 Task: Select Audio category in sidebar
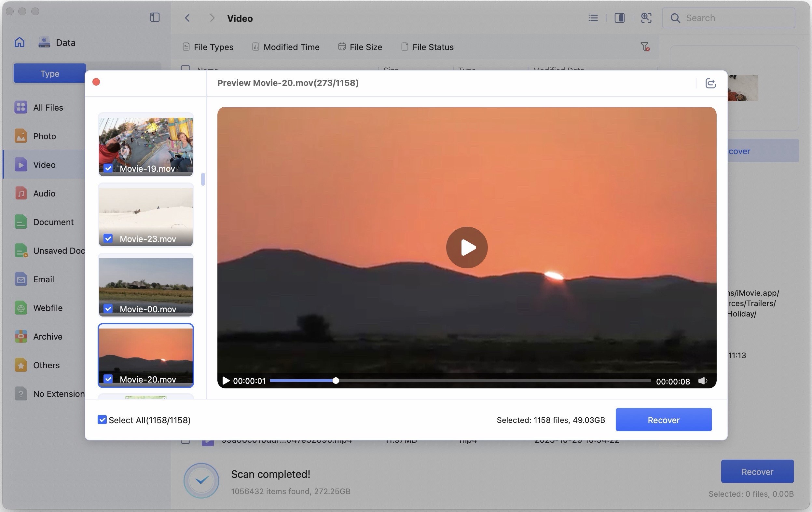click(x=44, y=194)
